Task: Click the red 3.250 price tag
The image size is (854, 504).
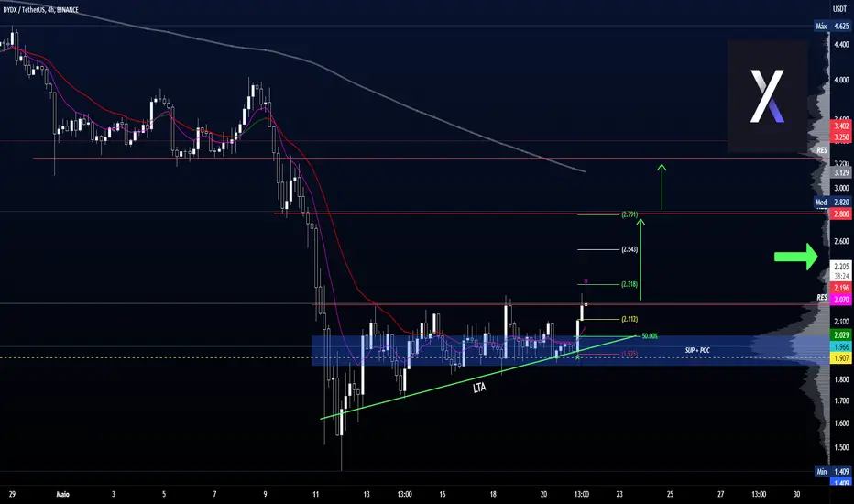Action: (x=841, y=137)
